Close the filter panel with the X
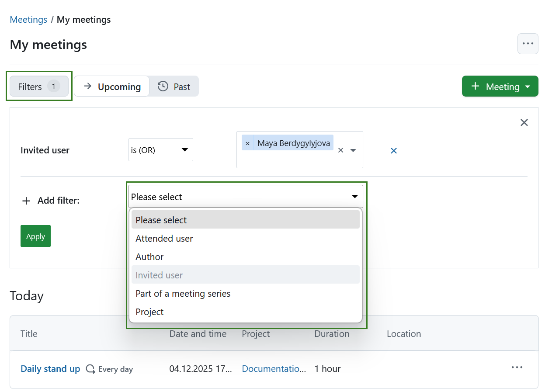Screen dimensions: 545x392 524,122
